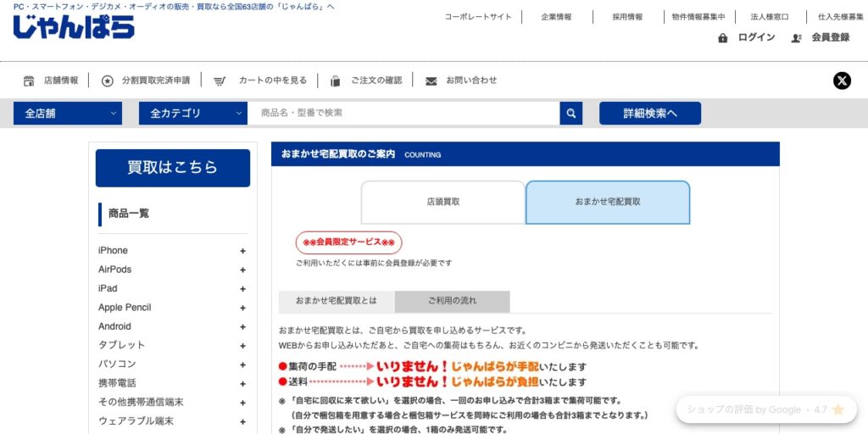This screenshot has width=868, height=434.
Task: Click the おまかせ宅配買取のご案内 page heading
Action: click(x=338, y=154)
